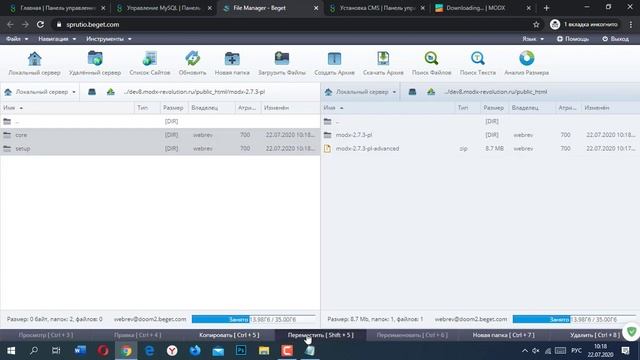Viewport: 640px width, 360px height.
Task: Click Удалить Ctrl+8 button
Action: click(595, 335)
